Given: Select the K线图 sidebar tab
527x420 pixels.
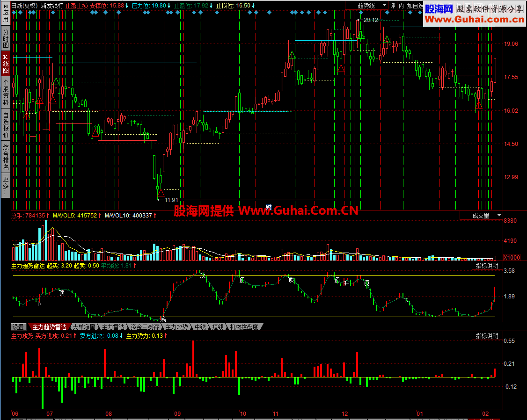Looking at the screenshot, I should point(6,64).
